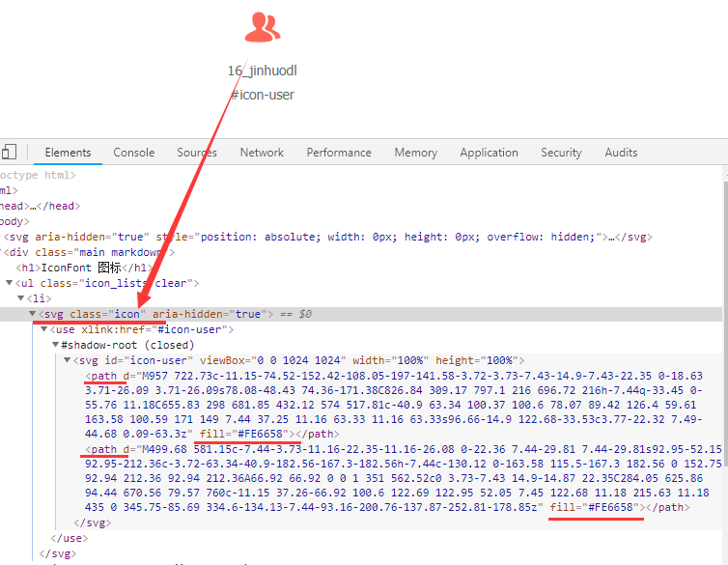Image resolution: width=728 pixels, height=565 pixels.
Task: Select the body element line
Action: [x=14, y=221]
